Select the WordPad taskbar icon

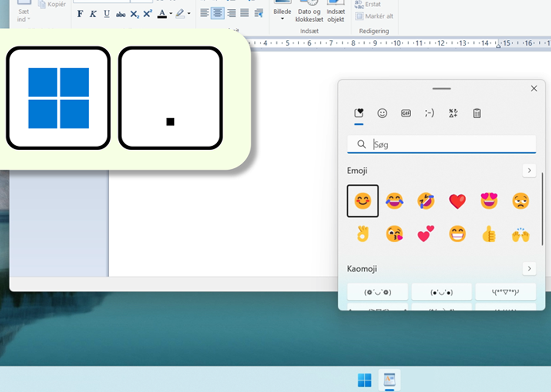click(389, 380)
